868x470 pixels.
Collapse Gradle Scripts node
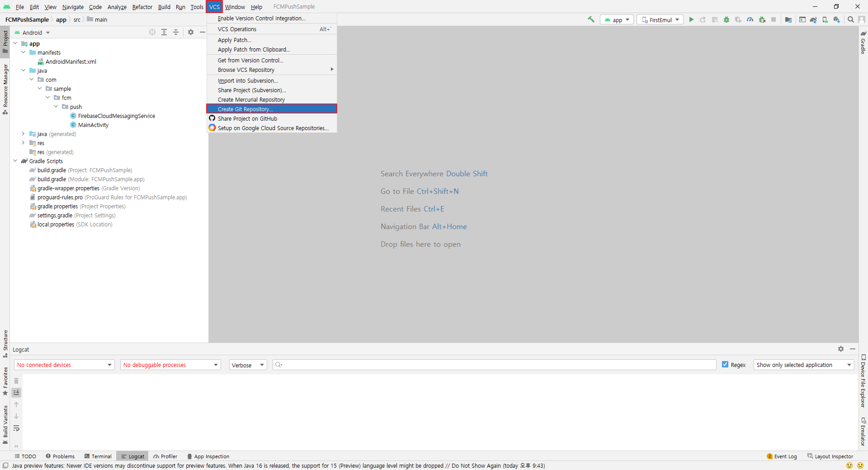point(15,161)
